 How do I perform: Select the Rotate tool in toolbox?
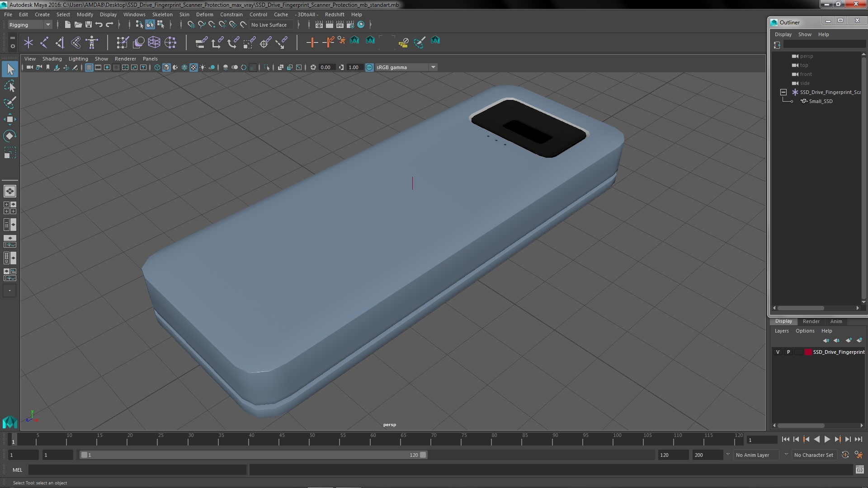point(9,136)
